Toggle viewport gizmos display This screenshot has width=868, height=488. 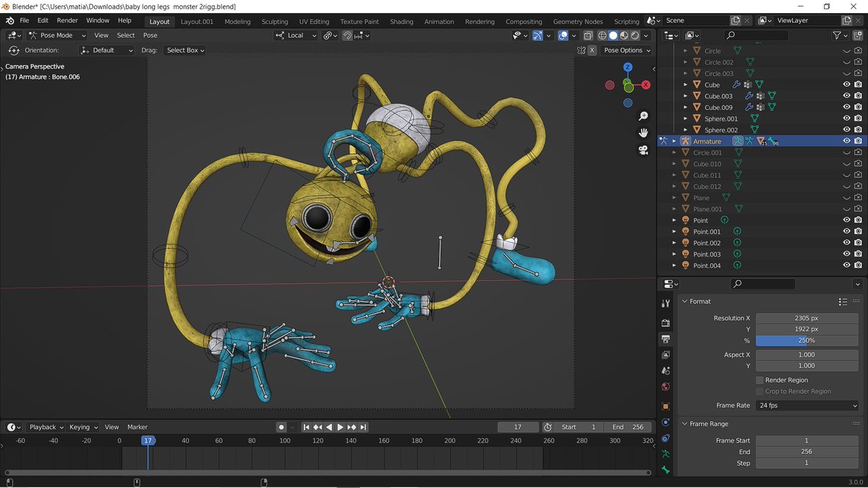pos(537,35)
